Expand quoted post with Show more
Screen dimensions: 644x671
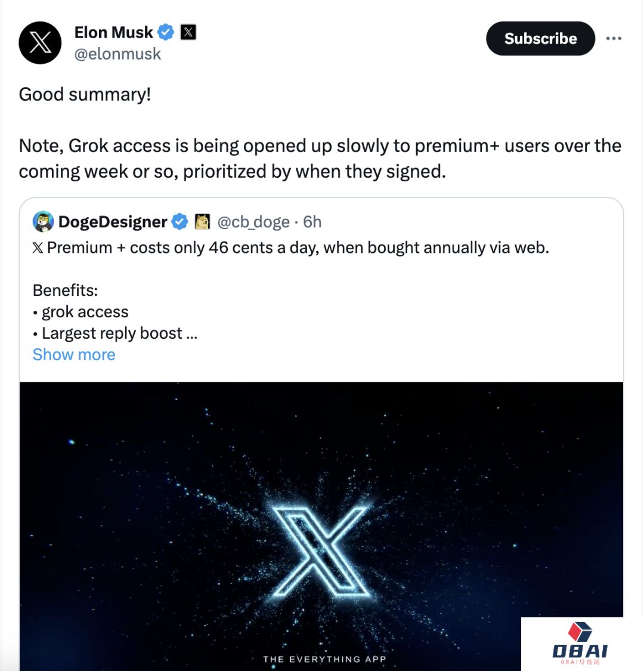click(x=74, y=354)
